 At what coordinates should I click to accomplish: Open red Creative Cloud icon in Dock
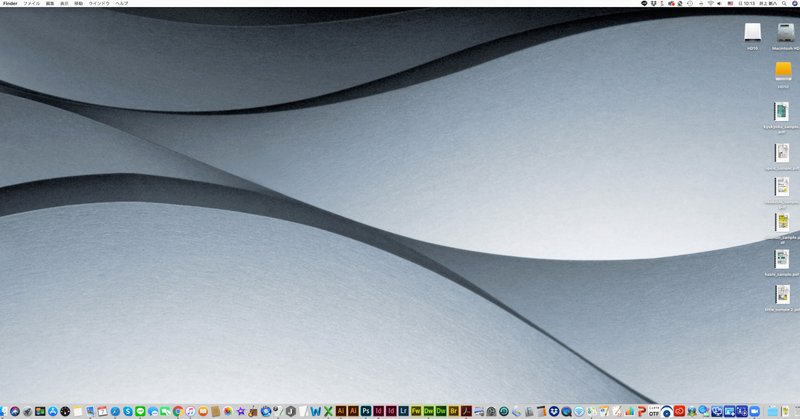pos(679,411)
